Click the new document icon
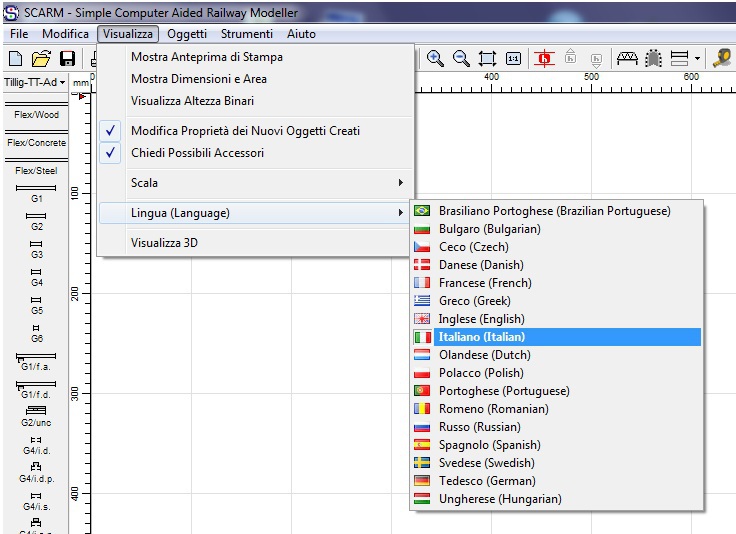Image resolution: width=736 pixels, height=534 pixels. point(15,59)
